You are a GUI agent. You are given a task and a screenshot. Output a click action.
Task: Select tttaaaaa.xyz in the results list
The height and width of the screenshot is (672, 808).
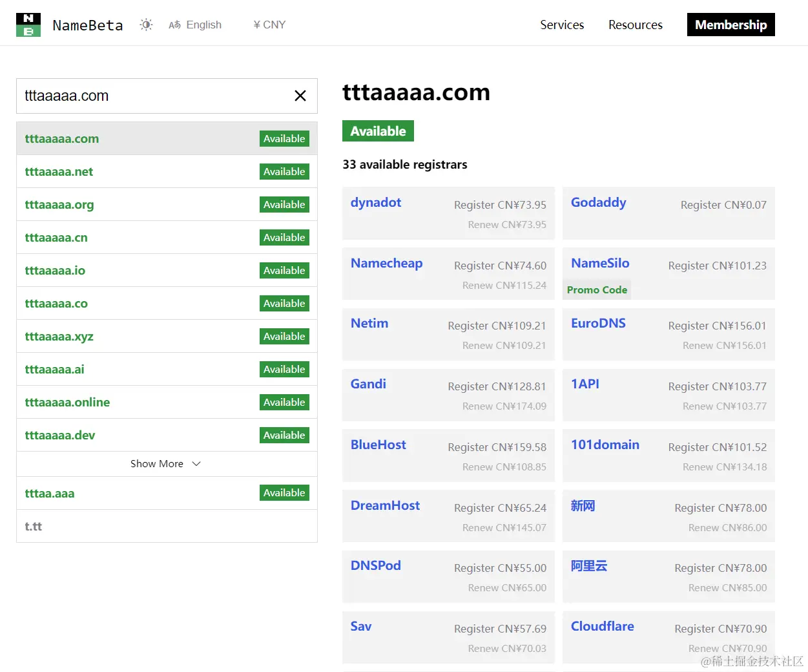click(167, 336)
